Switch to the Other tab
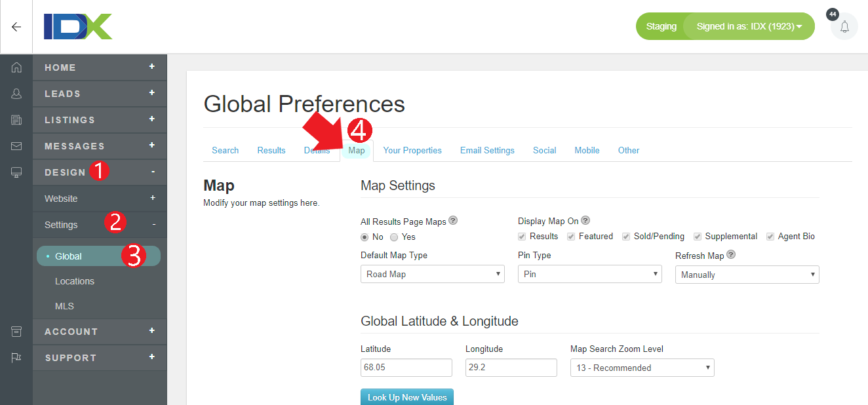868x405 pixels. click(628, 151)
